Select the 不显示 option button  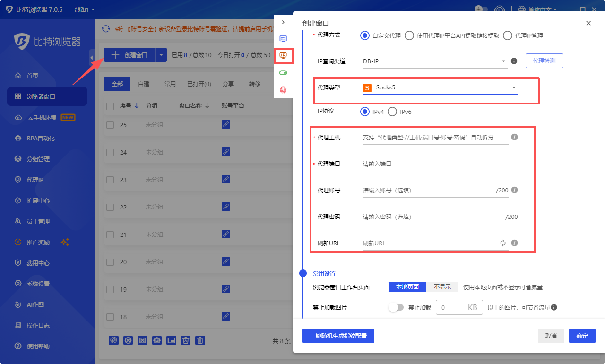point(442,287)
